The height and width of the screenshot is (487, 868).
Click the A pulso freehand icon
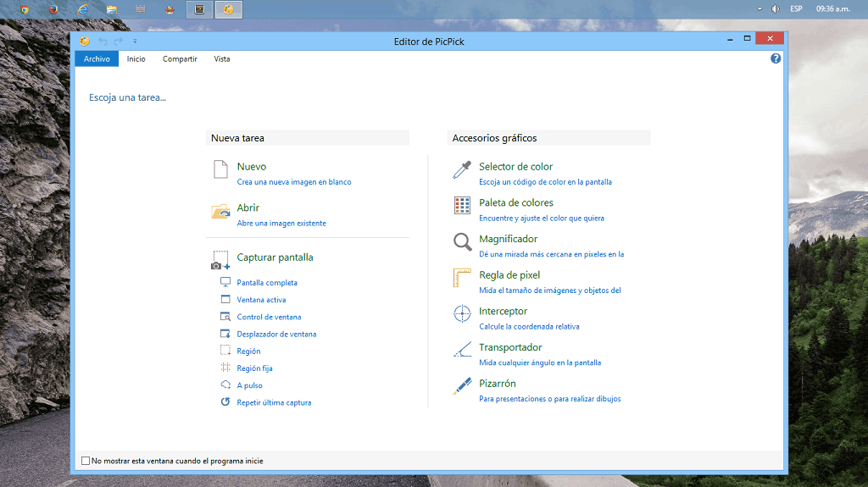[225, 385]
